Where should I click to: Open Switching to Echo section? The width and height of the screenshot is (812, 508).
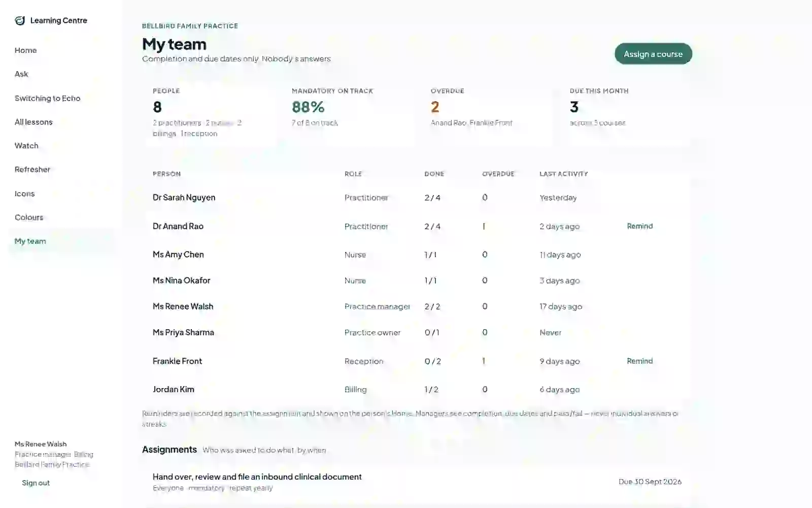click(x=47, y=98)
